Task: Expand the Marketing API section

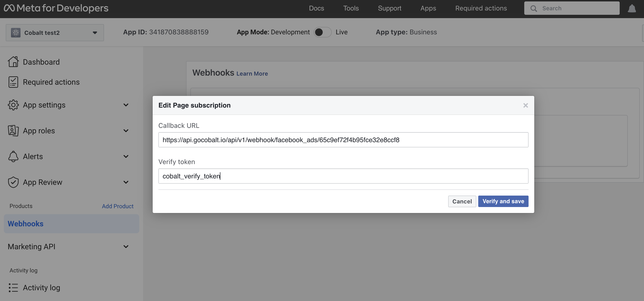Action: tap(126, 246)
